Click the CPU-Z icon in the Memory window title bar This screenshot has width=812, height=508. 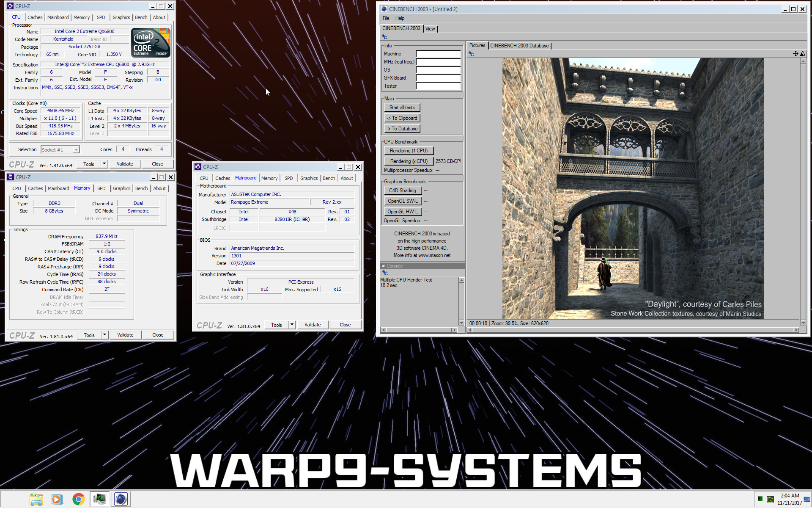[x=11, y=177]
